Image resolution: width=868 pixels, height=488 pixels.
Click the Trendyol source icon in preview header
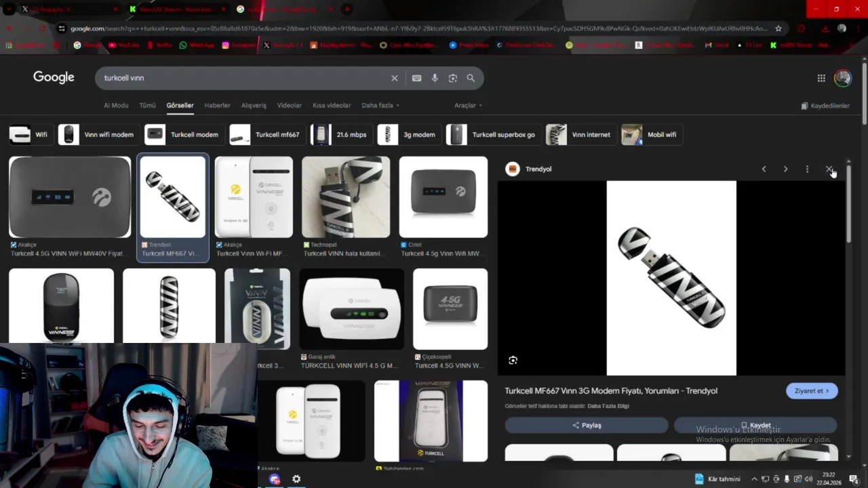coord(513,169)
